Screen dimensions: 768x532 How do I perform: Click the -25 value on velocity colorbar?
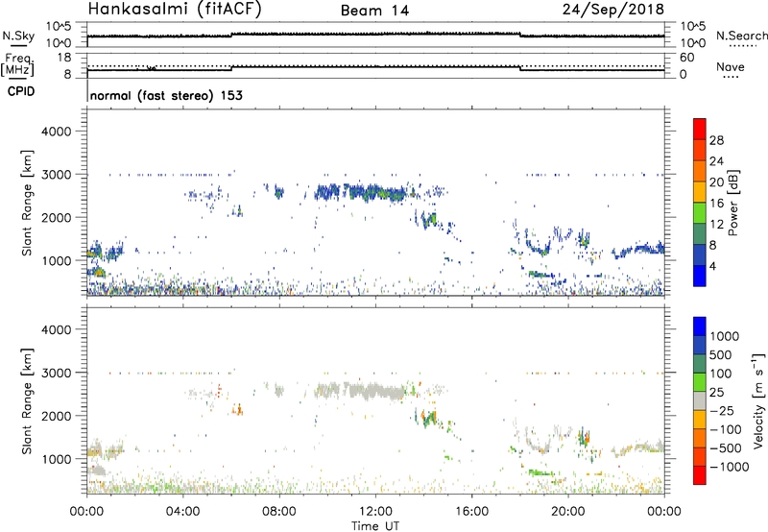[x=722, y=411]
